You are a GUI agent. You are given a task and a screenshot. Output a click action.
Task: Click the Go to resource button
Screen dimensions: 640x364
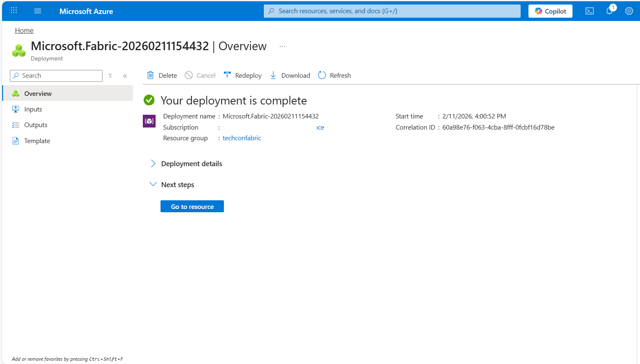192,206
